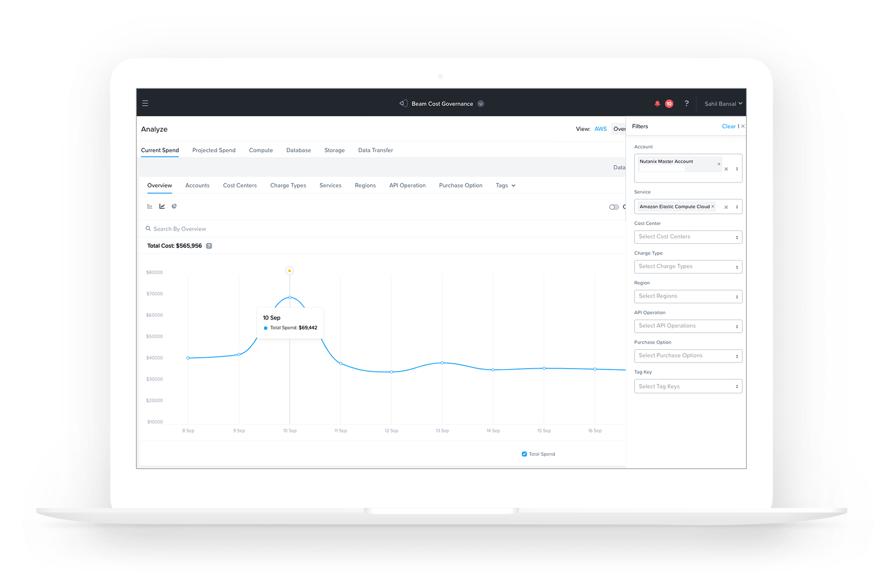Switch to the Projected Spend tab
The image size is (882, 588).
click(214, 150)
